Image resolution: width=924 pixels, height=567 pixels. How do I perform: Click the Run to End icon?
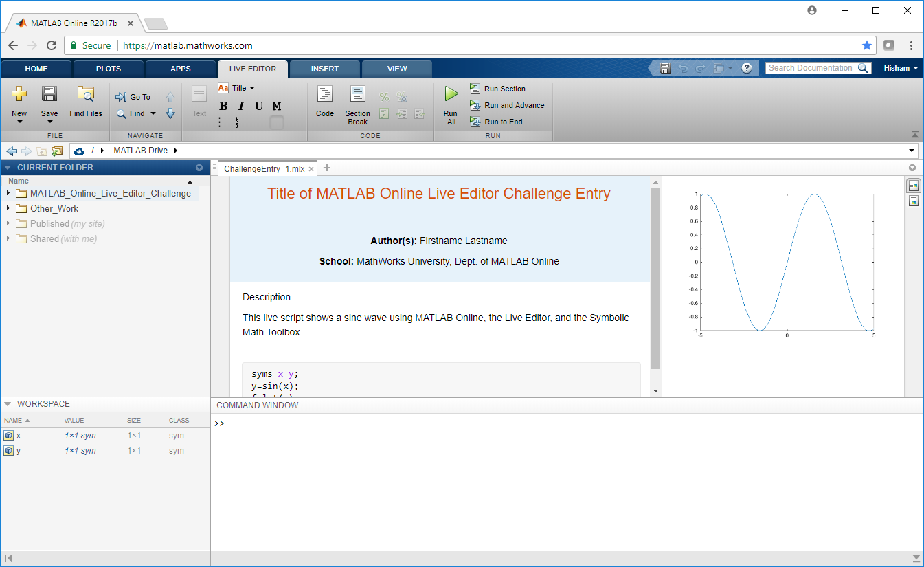[x=475, y=122]
